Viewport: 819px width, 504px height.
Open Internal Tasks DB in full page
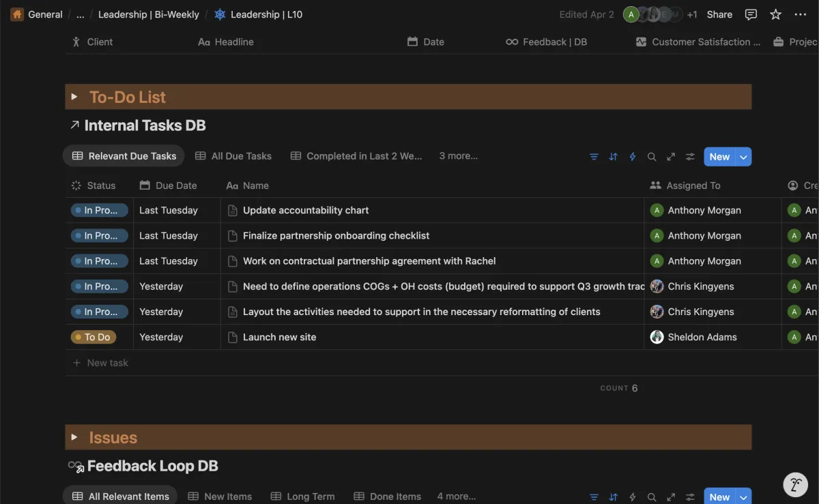pyautogui.click(x=671, y=157)
